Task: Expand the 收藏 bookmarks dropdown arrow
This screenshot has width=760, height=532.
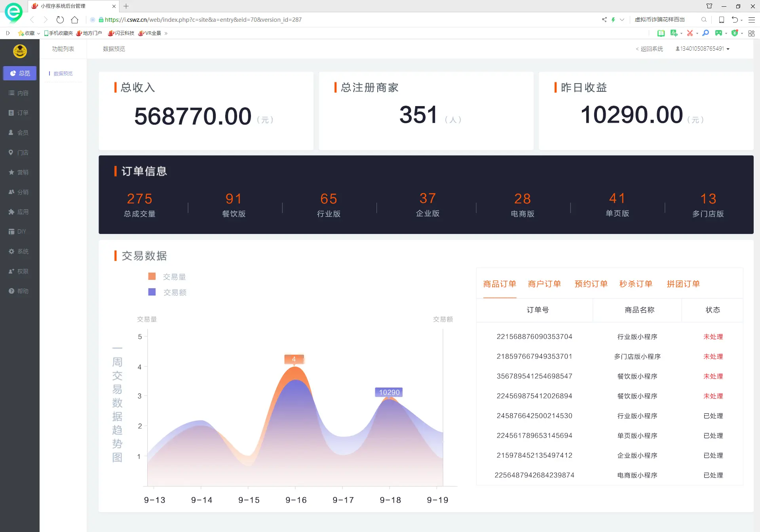Action: tap(38, 33)
